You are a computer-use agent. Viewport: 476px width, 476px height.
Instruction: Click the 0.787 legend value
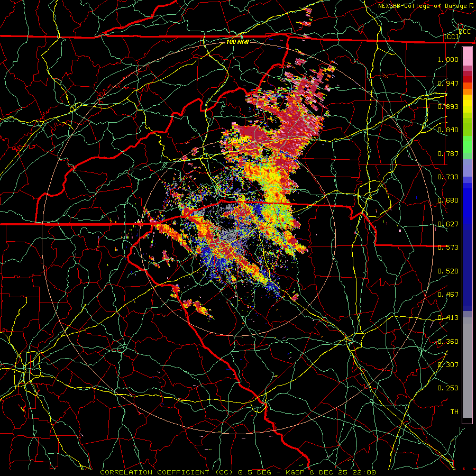(448, 153)
